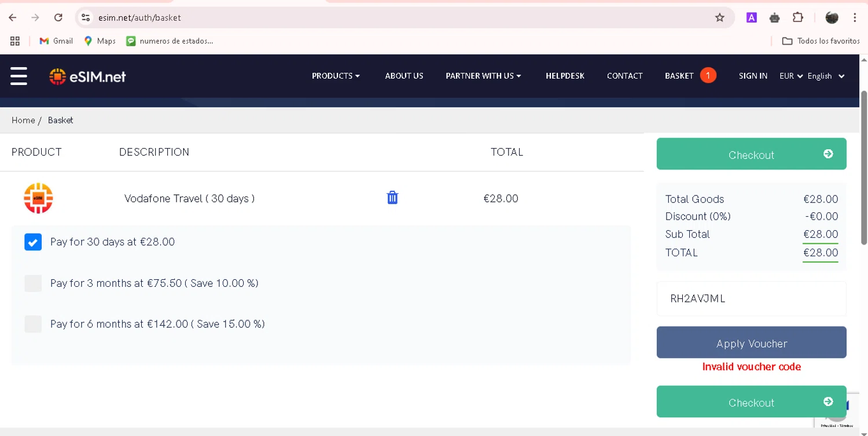This screenshot has width=868, height=436.
Task: Click Invalid voucher code message
Action: pyautogui.click(x=751, y=367)
